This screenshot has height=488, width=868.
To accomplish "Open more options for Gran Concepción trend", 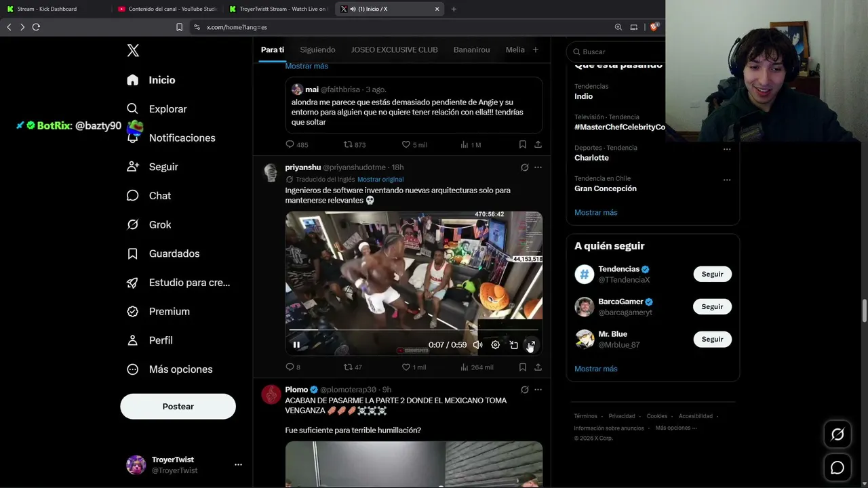I will 727,180.
